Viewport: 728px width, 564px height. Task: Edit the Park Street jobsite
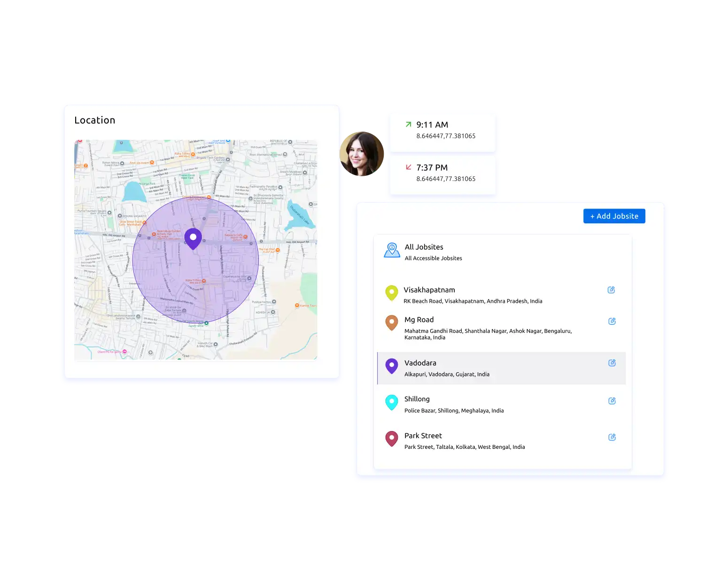pos(612,437)
